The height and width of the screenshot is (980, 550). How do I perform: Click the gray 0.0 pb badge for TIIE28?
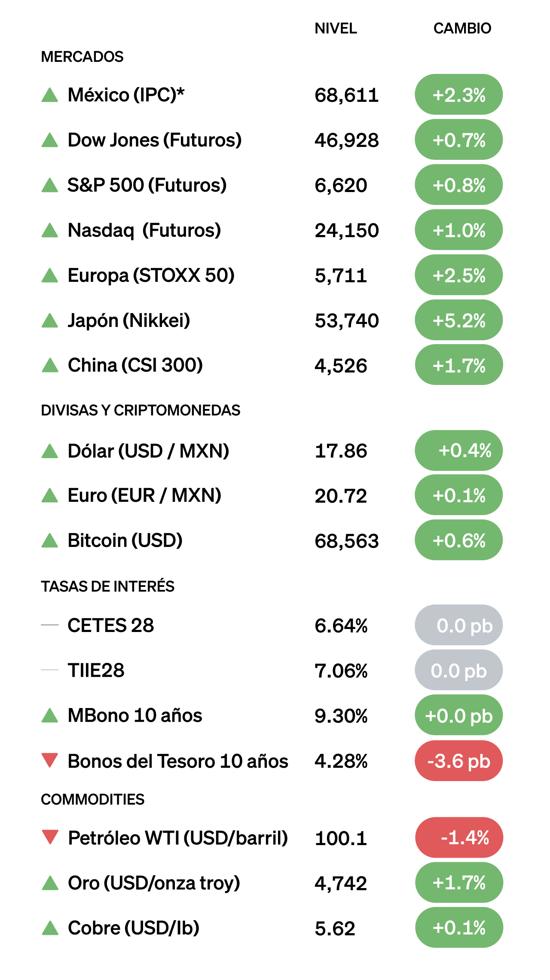458,671
